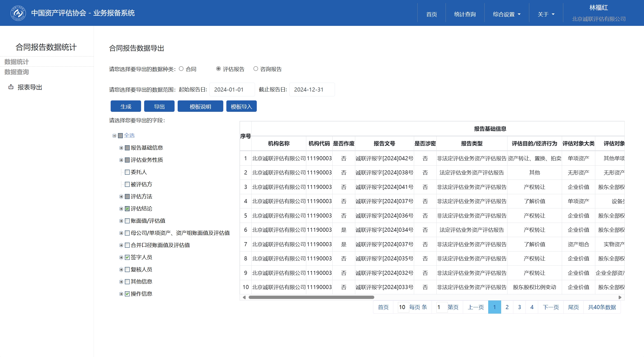
Task: Select the 合同 radio button
Action: [x=181, y=69]
